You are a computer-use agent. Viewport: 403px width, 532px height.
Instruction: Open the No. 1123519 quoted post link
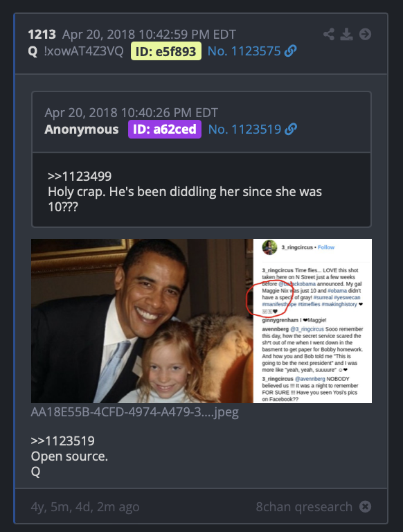[x=244, y=130]
